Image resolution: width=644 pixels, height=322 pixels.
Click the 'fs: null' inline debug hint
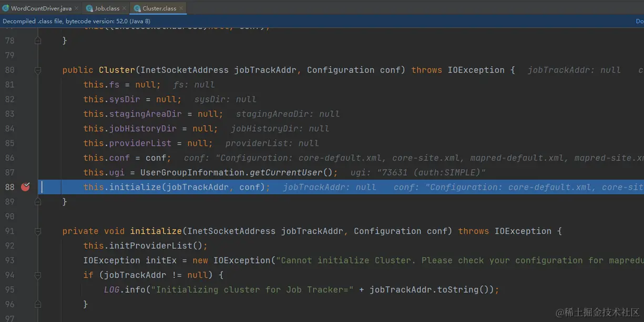tap(194, 85)
